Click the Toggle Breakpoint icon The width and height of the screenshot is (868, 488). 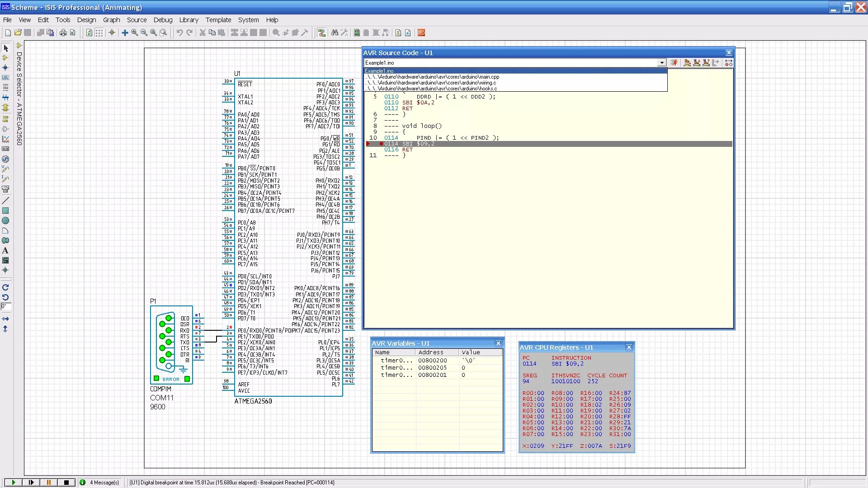729,63
